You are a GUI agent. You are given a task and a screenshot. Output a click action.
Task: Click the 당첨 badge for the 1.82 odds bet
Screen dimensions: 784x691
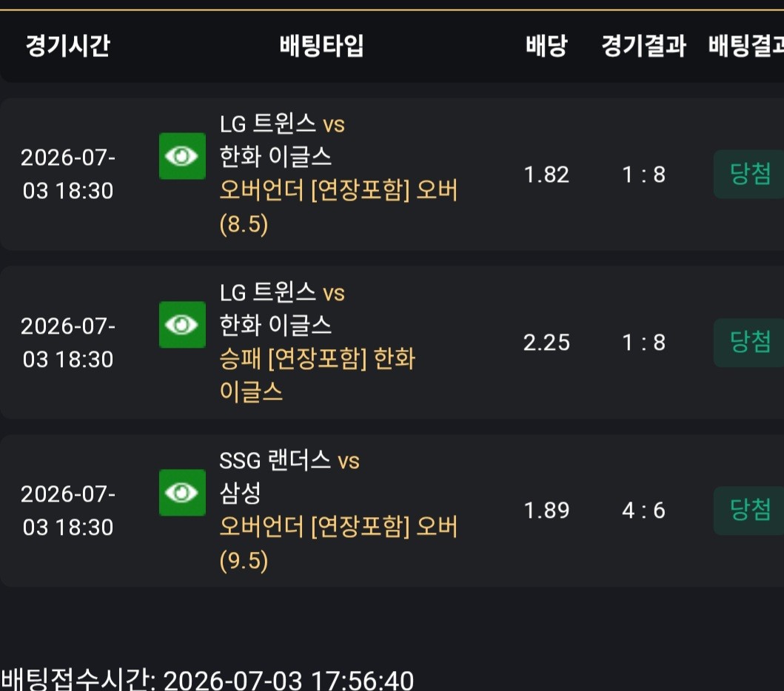point(748,174)
